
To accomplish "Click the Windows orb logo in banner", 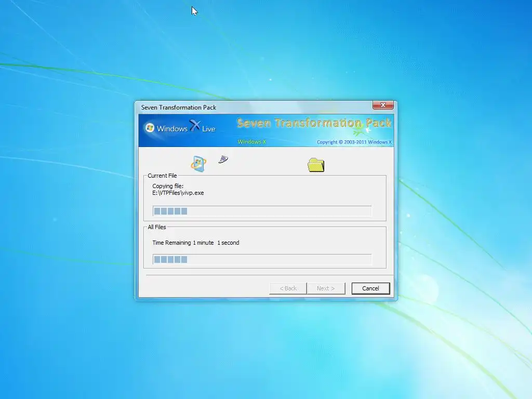I will coord(150,128).
